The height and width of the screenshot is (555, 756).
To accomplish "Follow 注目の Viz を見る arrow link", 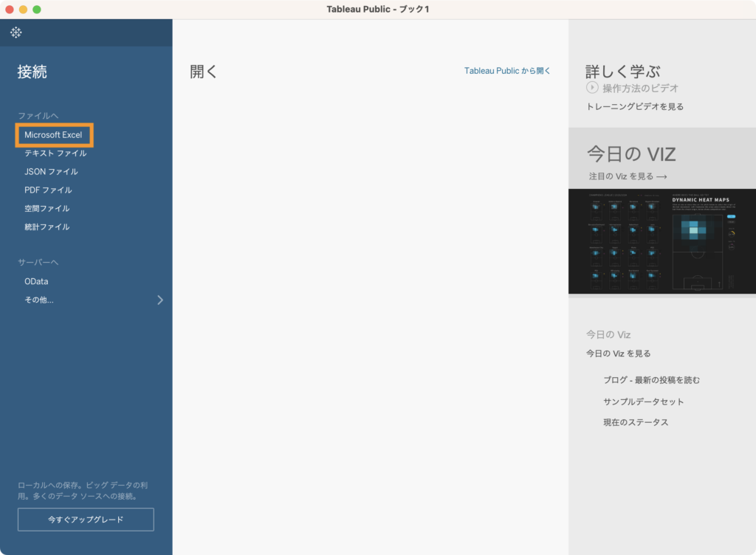I will [628, 176].
